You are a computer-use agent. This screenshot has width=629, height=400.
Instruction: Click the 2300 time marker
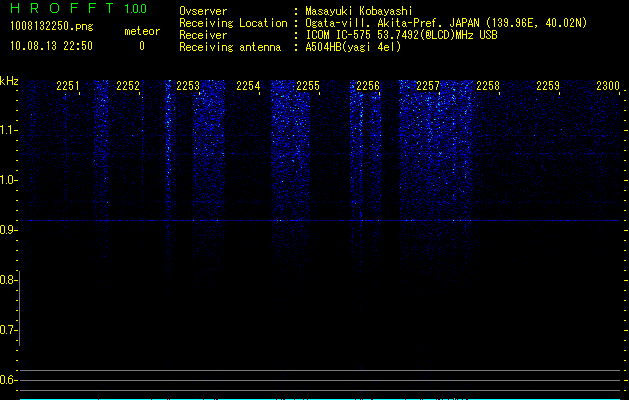point(608,86)
